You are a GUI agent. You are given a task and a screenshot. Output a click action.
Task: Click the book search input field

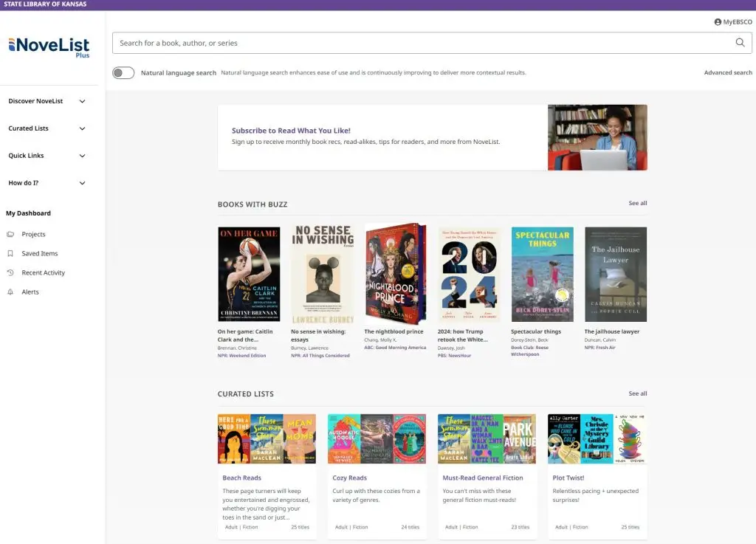pos(421,43)
